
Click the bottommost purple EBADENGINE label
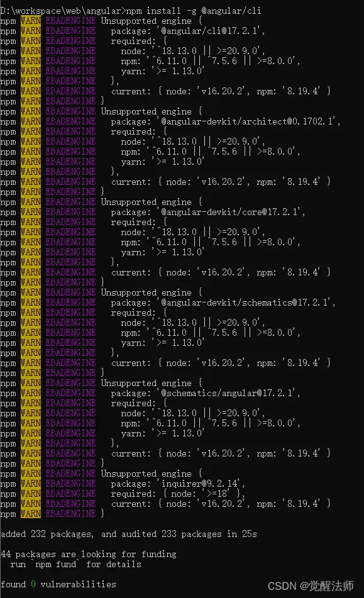point(70,514)
